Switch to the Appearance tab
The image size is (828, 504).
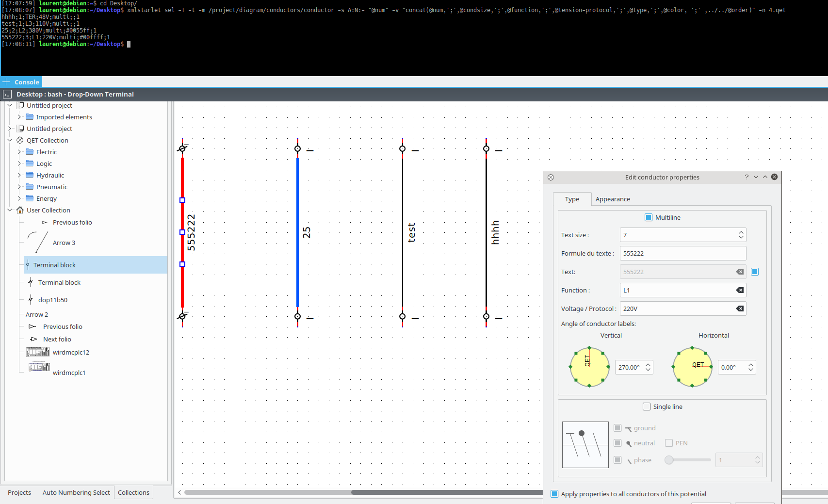click(613, 199)
